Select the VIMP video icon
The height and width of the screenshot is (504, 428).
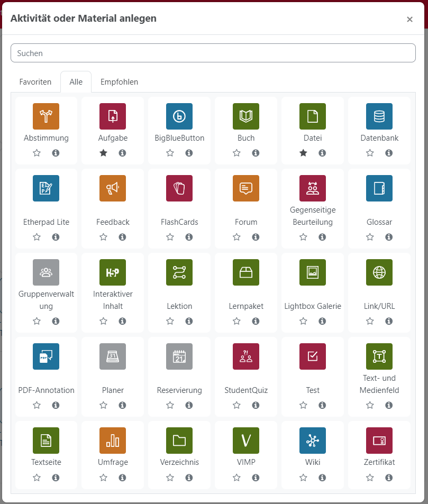[x=246, y=441]
